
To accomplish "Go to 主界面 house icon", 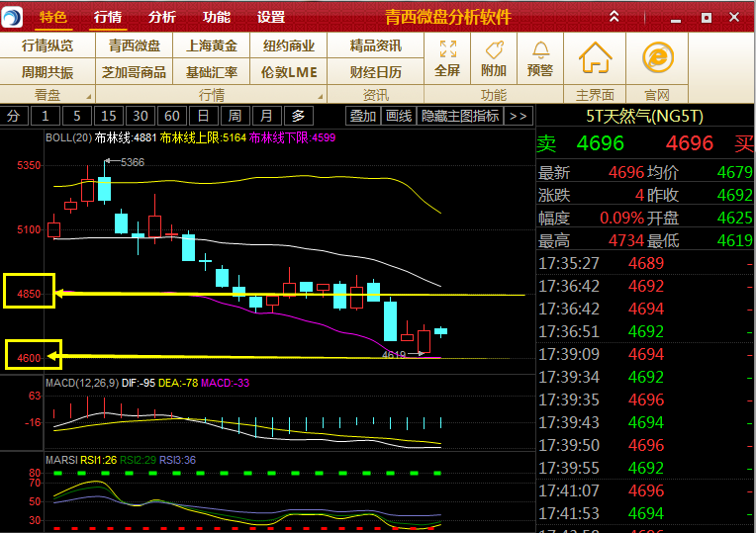I will (x=596, y=57).
